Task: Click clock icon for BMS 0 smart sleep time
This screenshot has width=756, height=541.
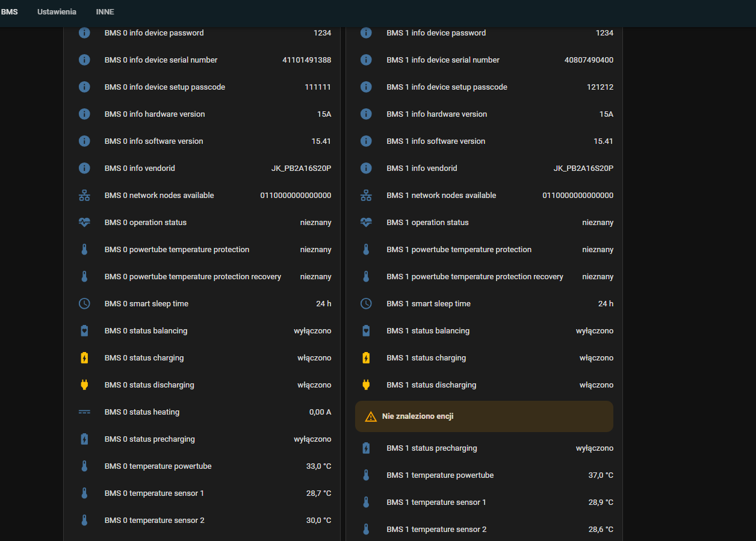Action: [84, 304]
